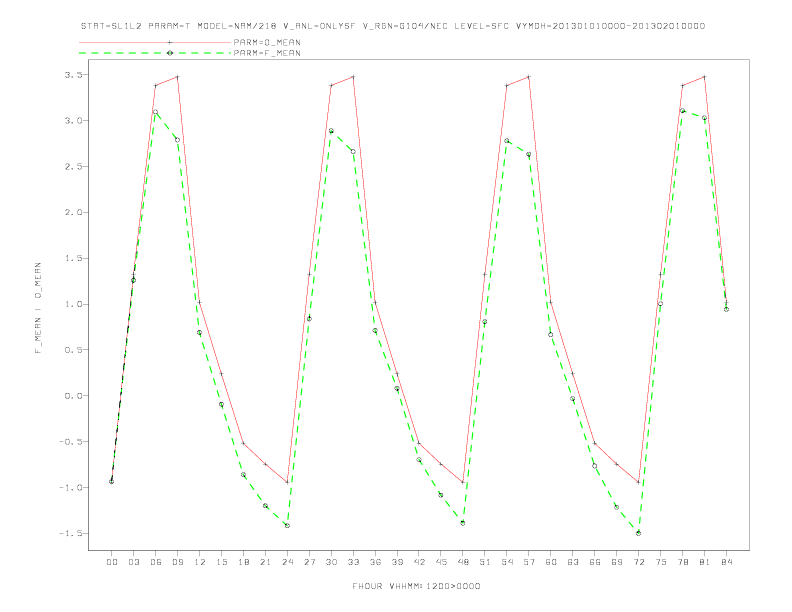Click the red solid legend line sample
This screenshot has width=792, height=612.
click(155, 42)
